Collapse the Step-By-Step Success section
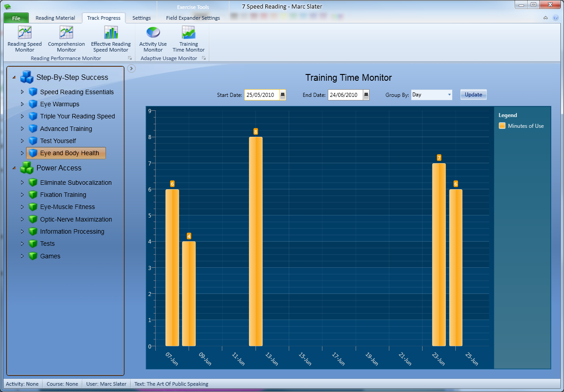564x392 pixels. click(x=14, y=78)
